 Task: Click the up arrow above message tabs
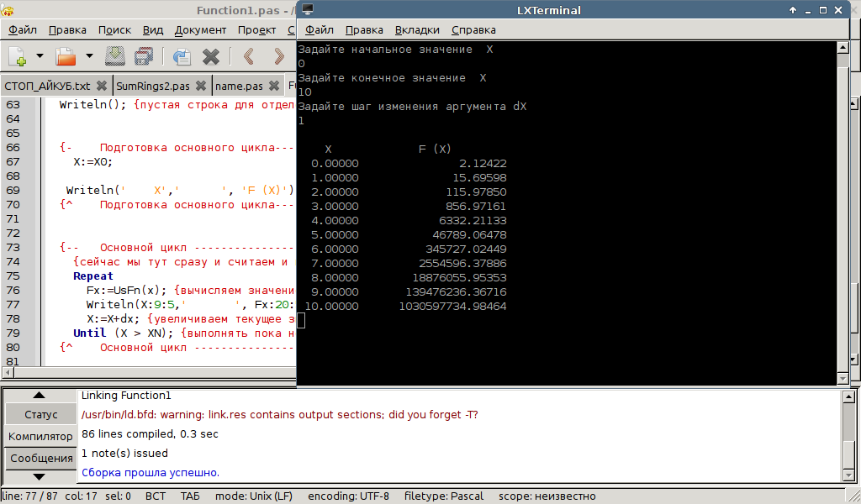pos(39,395)
